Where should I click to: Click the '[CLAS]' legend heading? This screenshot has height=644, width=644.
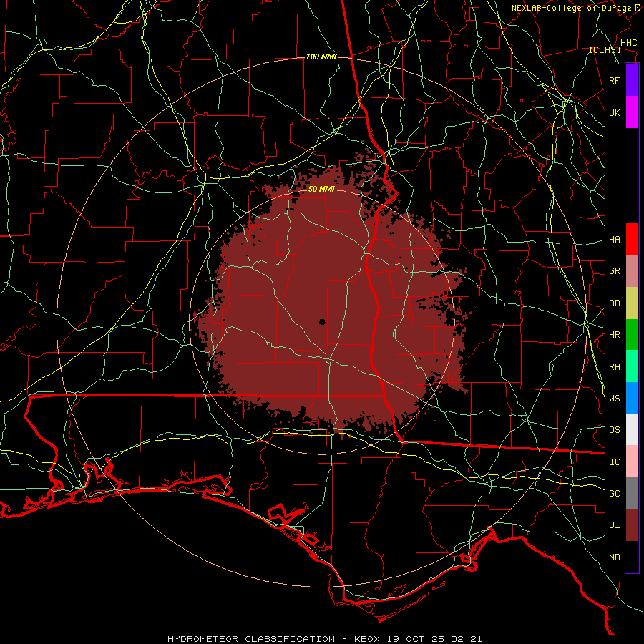tap(605, 50)
